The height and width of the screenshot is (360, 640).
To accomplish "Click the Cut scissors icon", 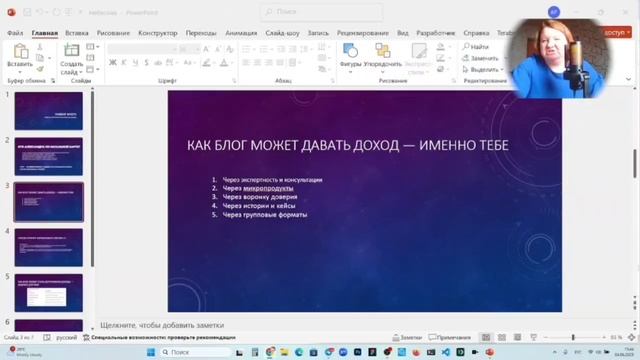I will tap(40, 47).
